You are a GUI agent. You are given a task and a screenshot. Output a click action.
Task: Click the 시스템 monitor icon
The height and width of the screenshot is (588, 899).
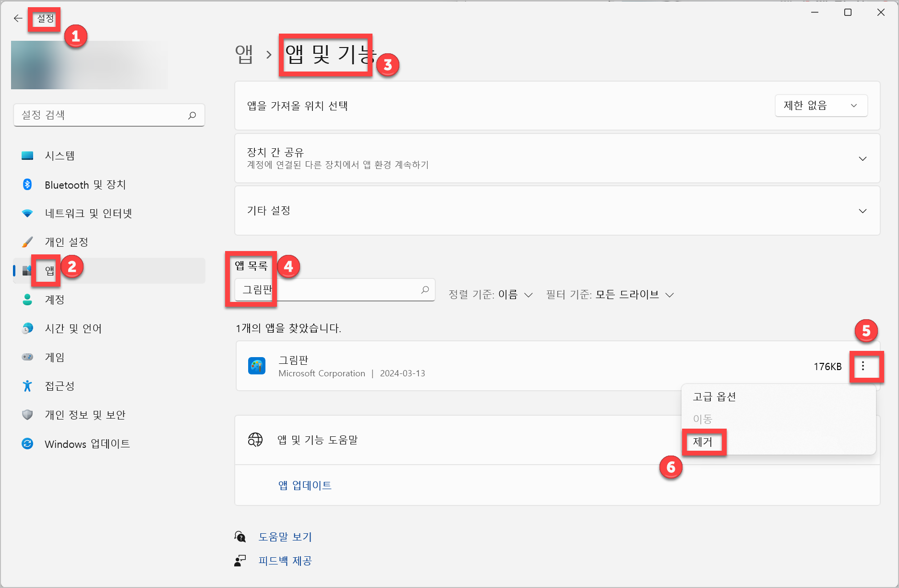pyautogui.click(x=27, y=156)
